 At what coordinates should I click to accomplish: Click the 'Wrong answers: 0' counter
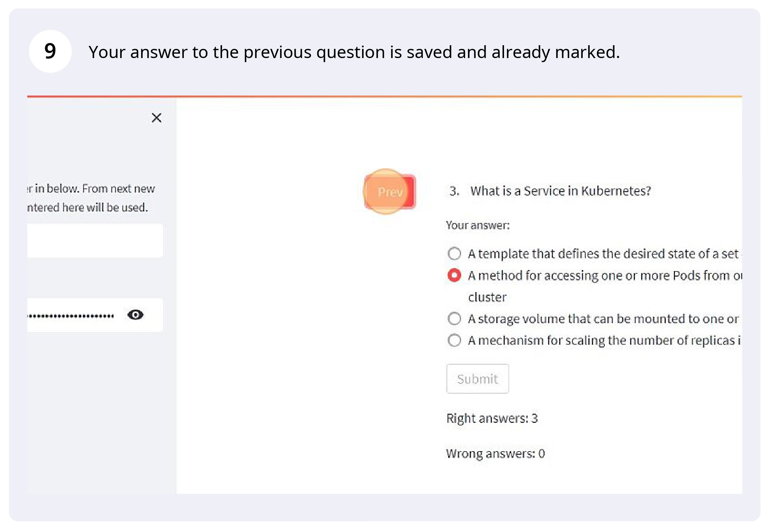495,454
